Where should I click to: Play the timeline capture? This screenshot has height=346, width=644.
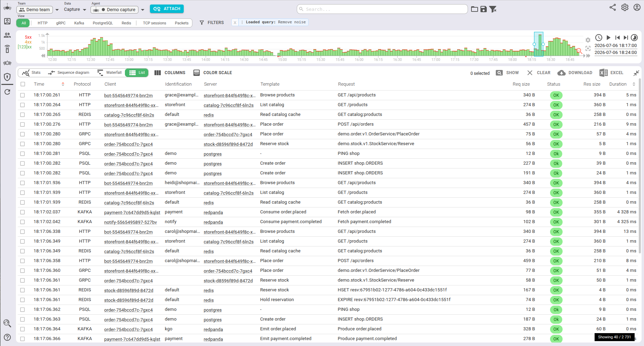[609, 38]
